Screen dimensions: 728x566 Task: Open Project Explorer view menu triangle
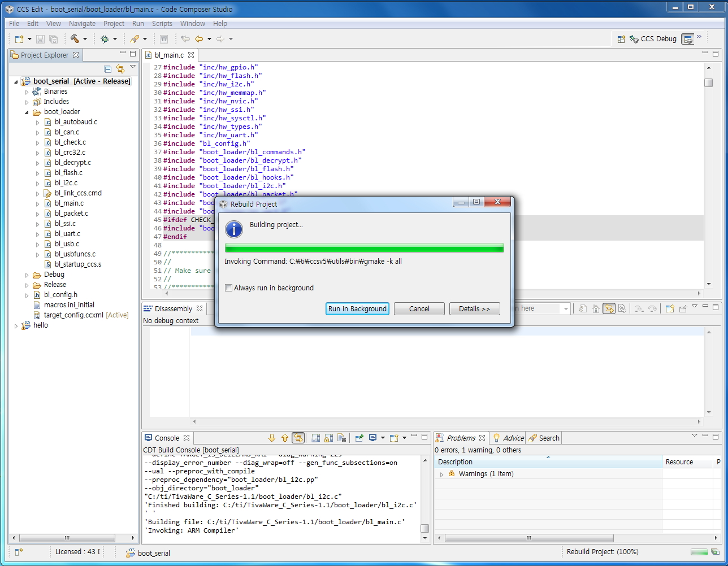(133, 67)
